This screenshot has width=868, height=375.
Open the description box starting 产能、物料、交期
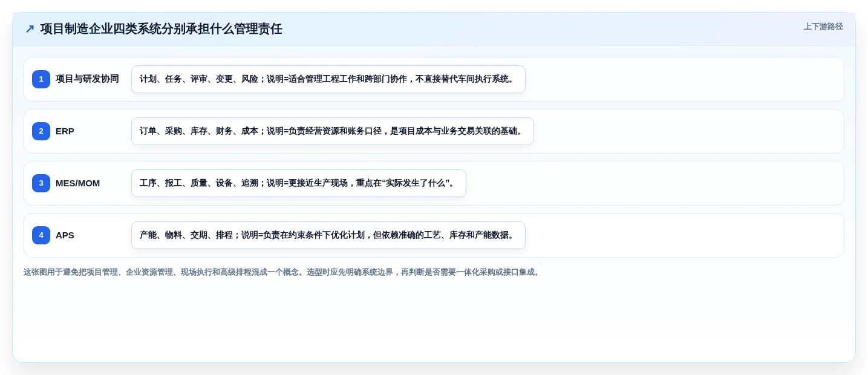[x=328, y=235]
